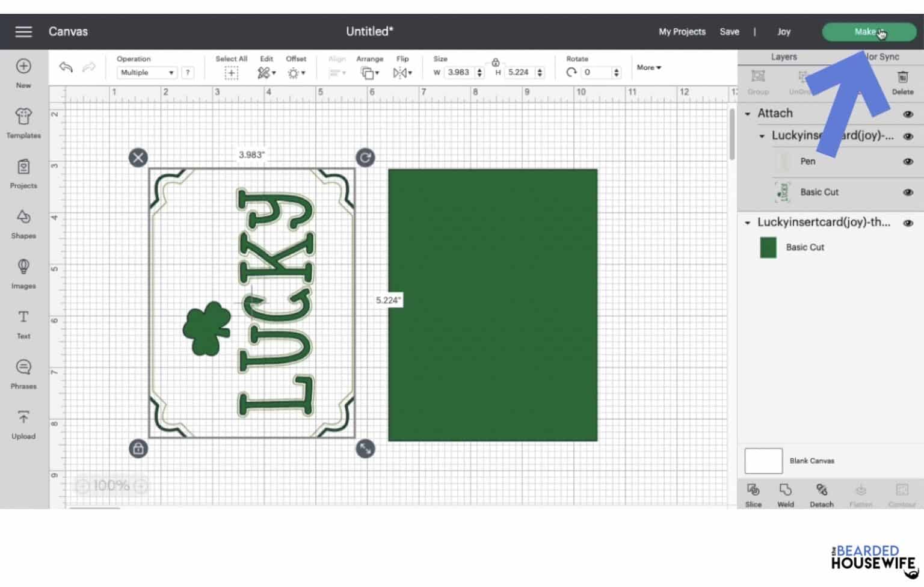Image resolution: width=924 pixels, height=587 pixels.
Task: Open the Operation dropdown
Action: [x=146, y=72]
